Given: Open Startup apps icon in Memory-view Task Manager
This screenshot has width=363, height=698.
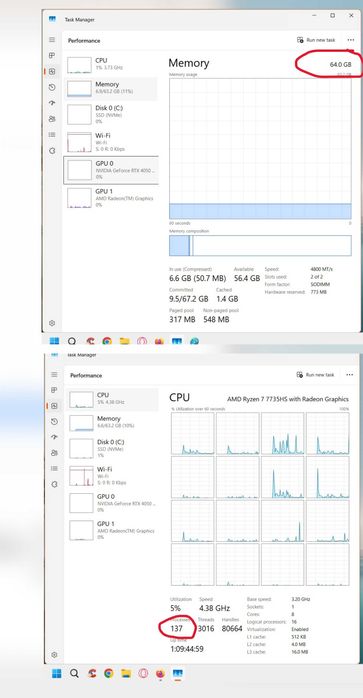Looking at the screenshot, I should (52, 103).
